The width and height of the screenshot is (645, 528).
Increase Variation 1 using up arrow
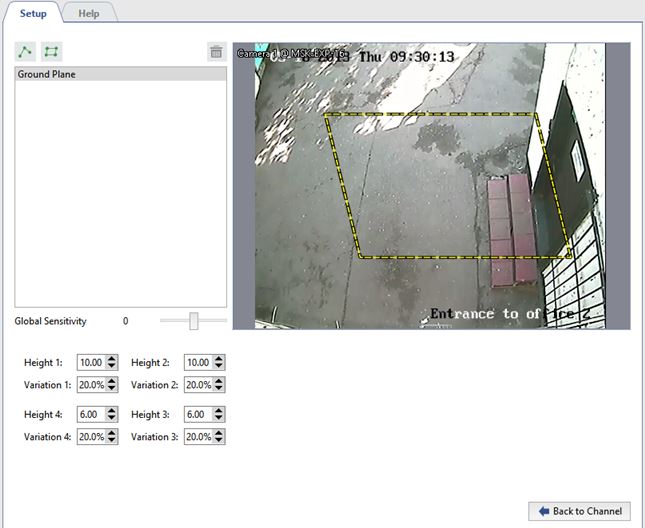click(112, 381)
